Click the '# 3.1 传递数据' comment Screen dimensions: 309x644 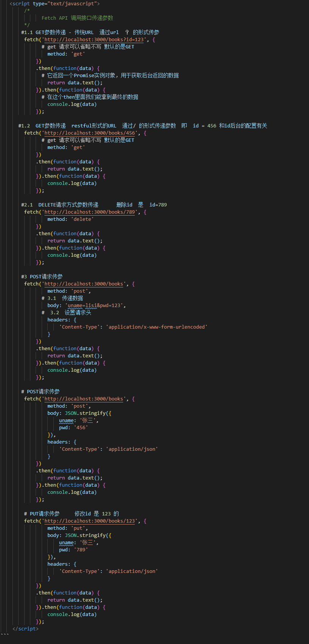click(62, 298)
